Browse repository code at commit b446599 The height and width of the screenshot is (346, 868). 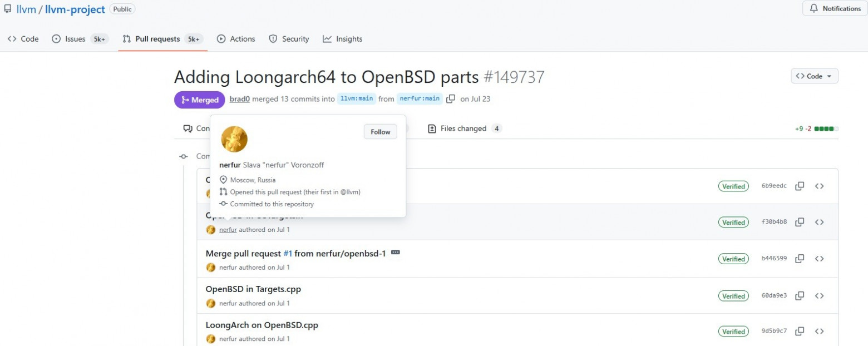click(820, 258)
